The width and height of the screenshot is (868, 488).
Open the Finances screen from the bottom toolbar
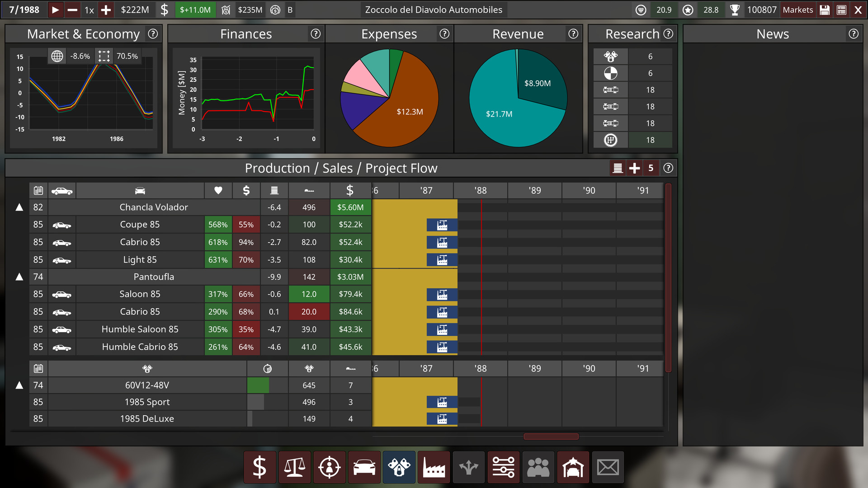(260, 467)
